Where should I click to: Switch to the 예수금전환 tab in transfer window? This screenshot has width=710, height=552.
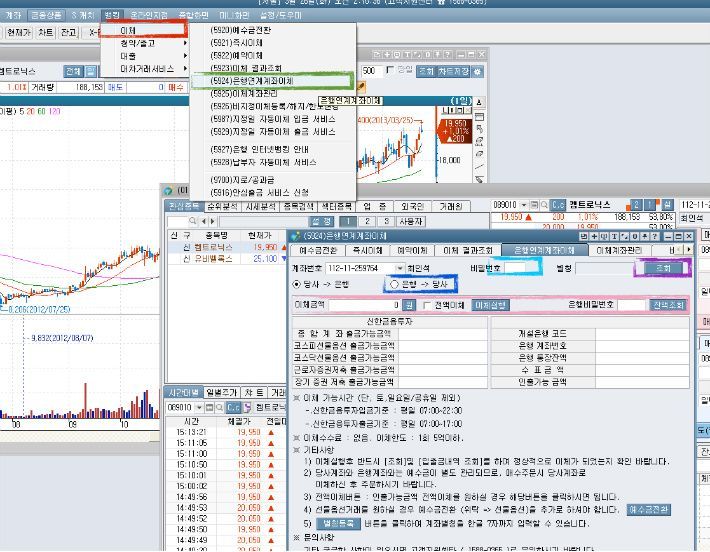[x=318, y=250]
